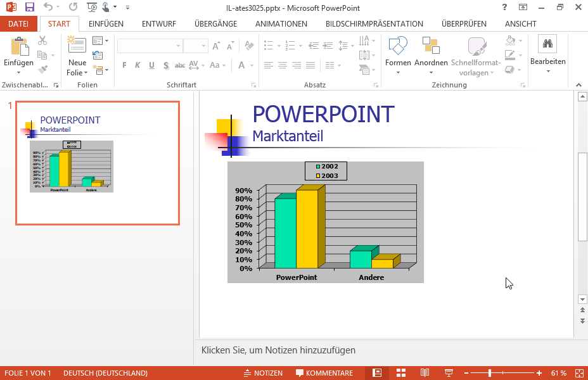Open ribbon display options button
588x380 pixels.
tap(523, 7)
